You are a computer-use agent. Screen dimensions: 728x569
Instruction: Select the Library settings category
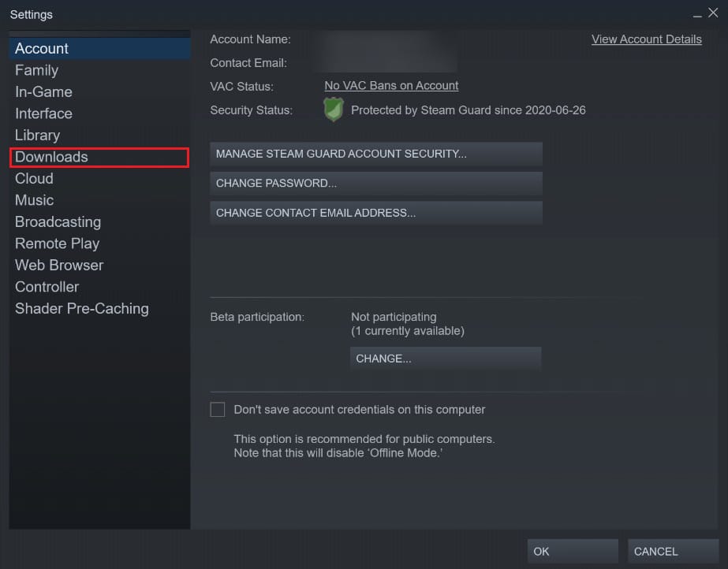pos(37,135)
